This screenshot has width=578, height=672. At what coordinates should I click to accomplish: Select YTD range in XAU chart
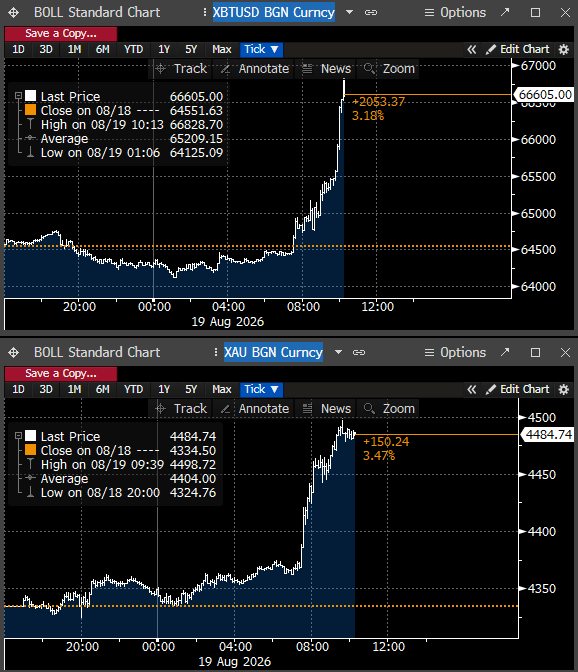(133, 389)
